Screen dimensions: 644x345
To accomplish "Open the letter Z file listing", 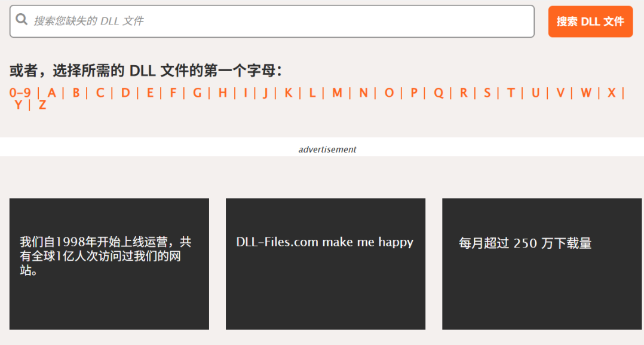I will [42, 105].
